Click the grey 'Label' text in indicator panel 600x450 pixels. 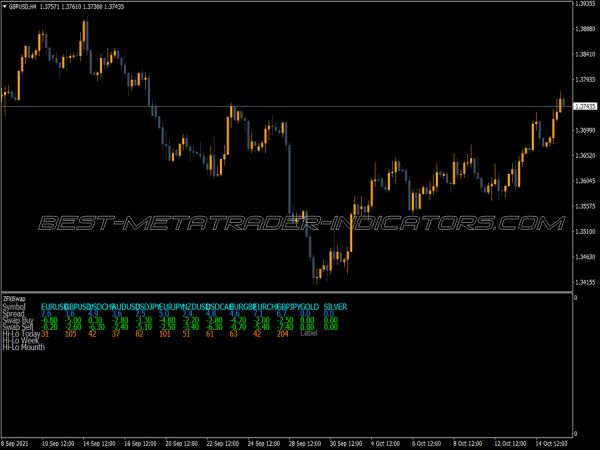pyautogui.click(x=309, y=334)
